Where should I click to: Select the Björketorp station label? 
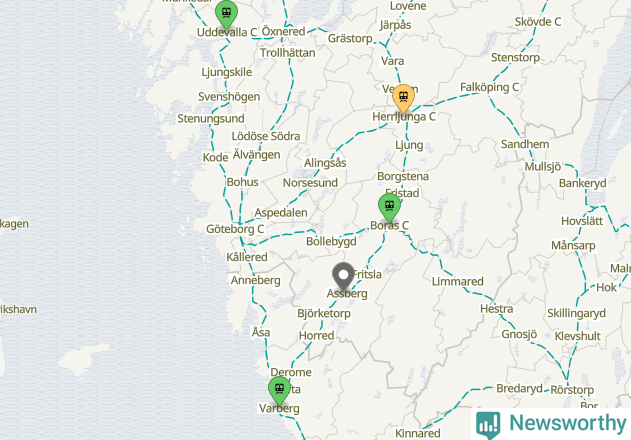[x=324, y=313]
